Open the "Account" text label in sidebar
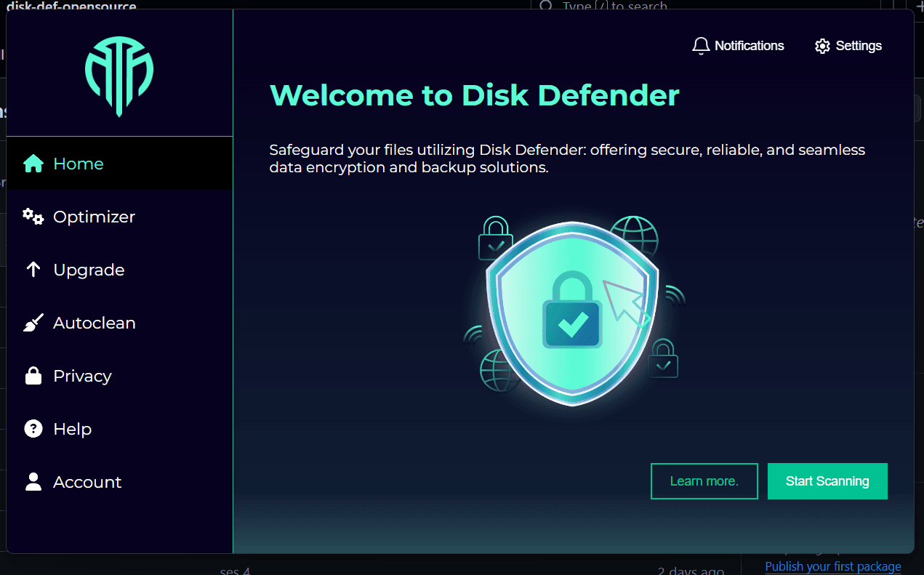This screenshot has height=575, width=924. coord(87,482)
